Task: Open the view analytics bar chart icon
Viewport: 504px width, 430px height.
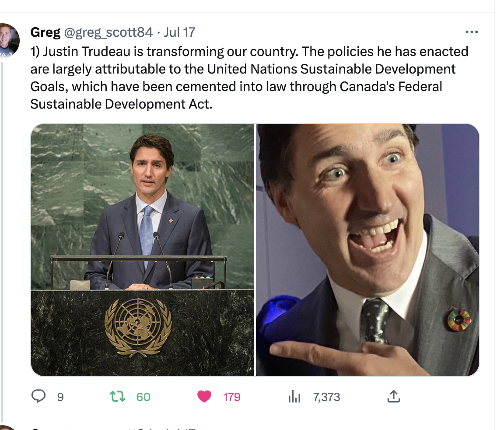Action: click(294, 397)
